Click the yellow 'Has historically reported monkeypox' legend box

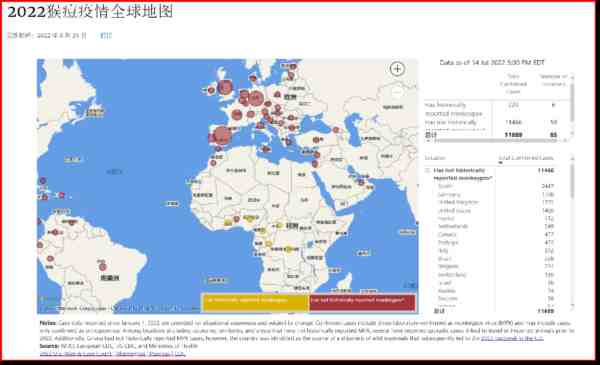255,302
